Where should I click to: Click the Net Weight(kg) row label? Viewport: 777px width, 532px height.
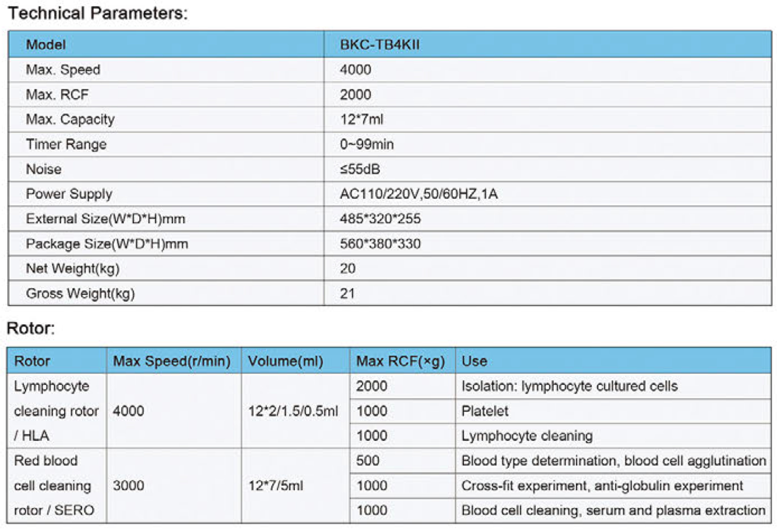tap(73, 269)
